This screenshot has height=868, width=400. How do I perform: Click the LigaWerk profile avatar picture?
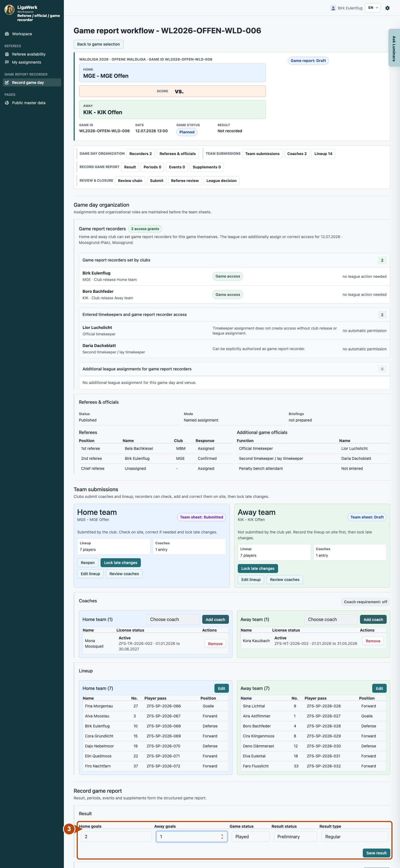point(9,10)
